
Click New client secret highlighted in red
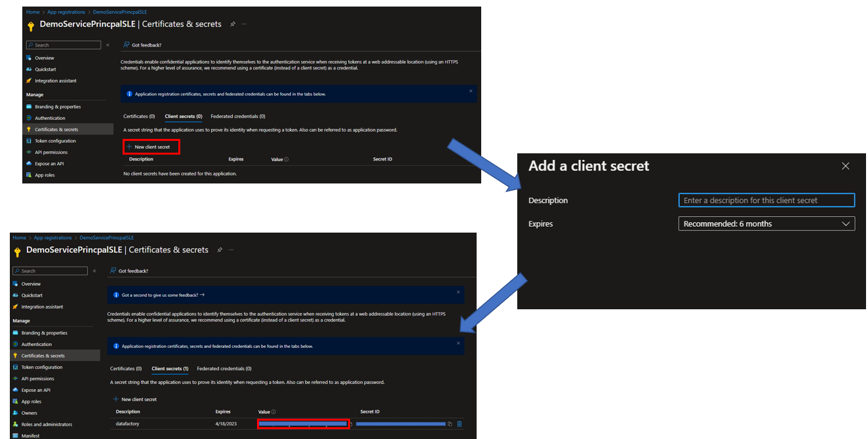coord(151,147)
